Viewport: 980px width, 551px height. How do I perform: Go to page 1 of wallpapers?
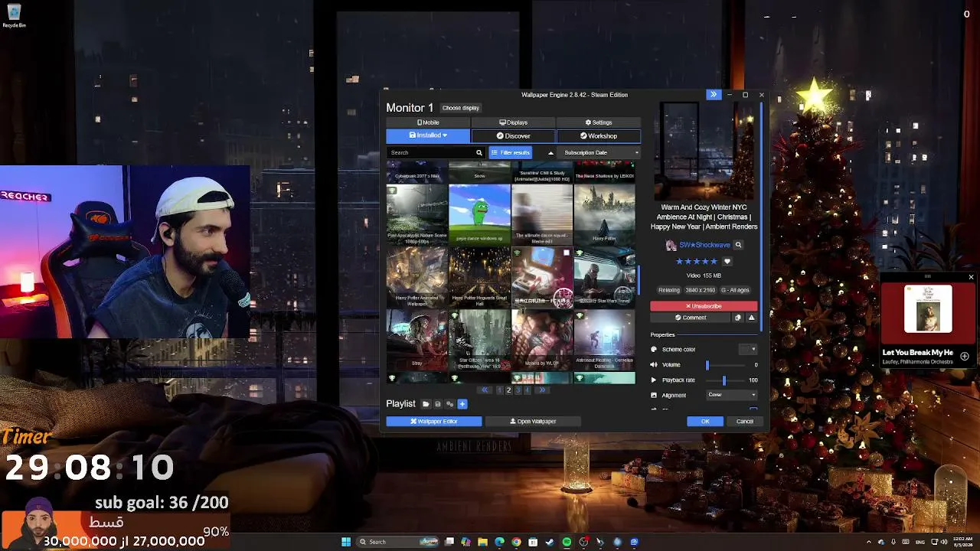coord(499,390)
